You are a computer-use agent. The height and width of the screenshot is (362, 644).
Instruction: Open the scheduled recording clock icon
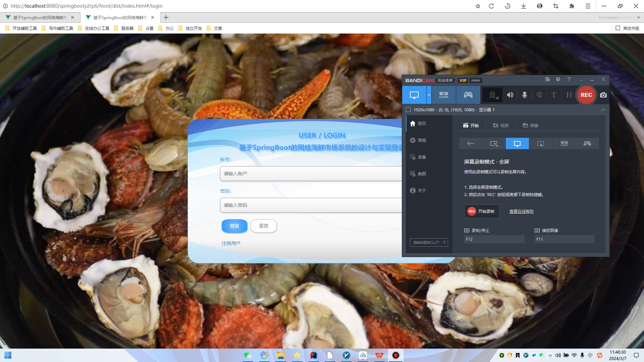[x=558, y=79]
